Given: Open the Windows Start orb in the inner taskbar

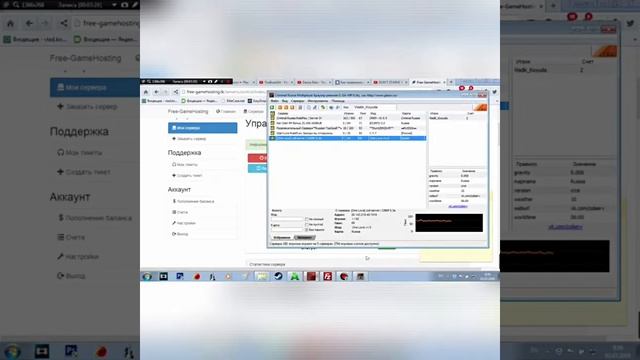Looking at the screenshot, I should click(147, 276).
